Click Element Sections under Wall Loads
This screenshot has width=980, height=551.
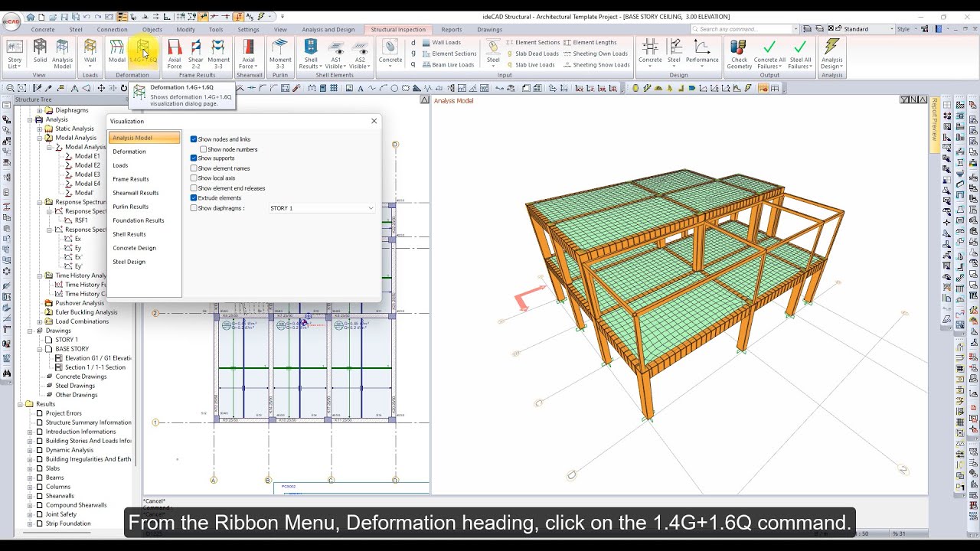coord(449,54)
